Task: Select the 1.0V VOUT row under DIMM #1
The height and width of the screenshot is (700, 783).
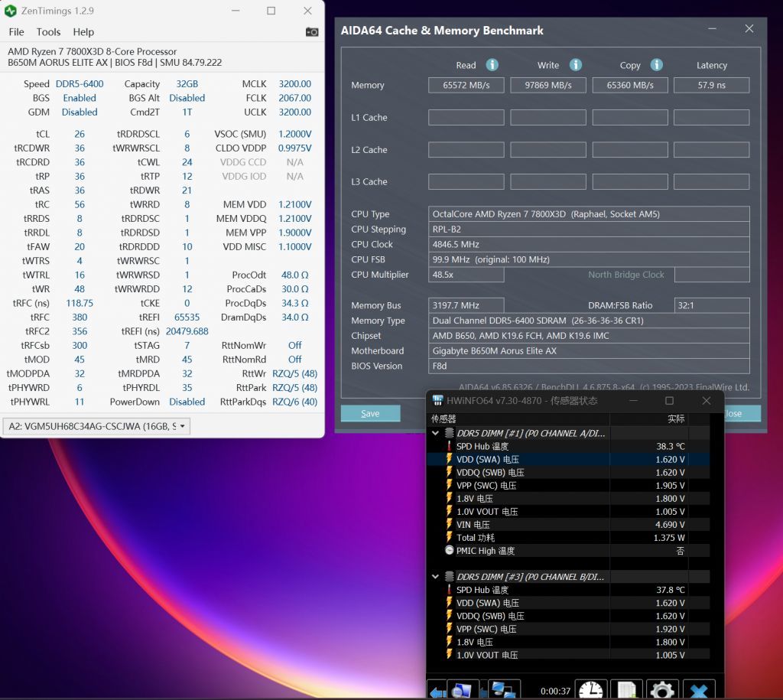Action: click(x=568, y=511)
